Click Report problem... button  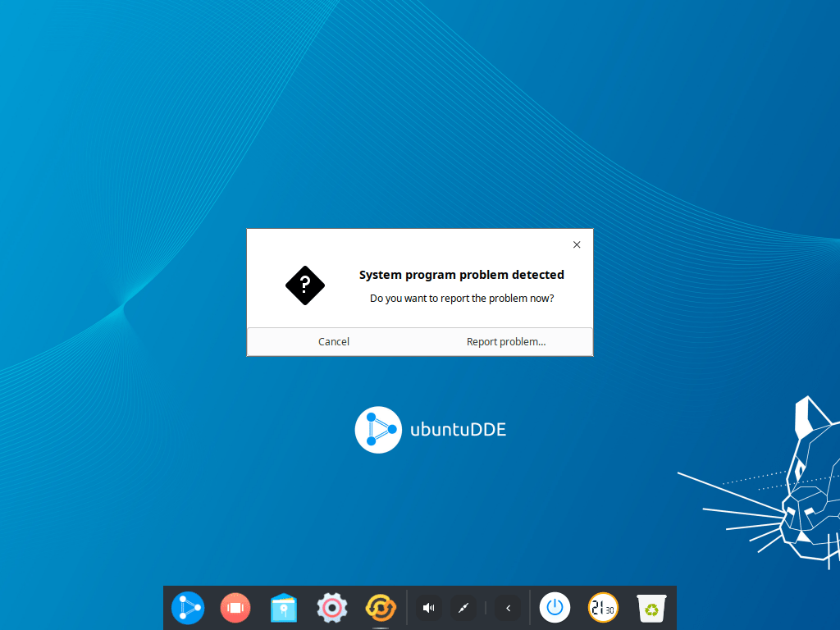pos(506,342)
